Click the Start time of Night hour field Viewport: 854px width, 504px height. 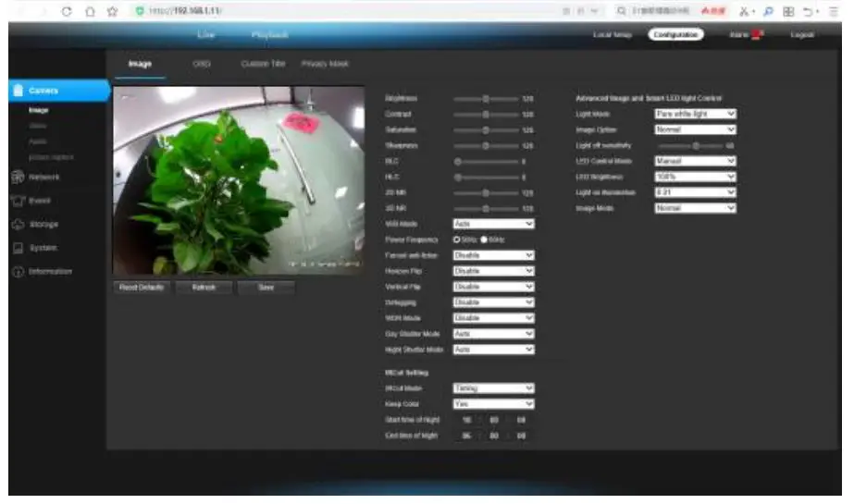pyautogui.click(x=466, y=420)
